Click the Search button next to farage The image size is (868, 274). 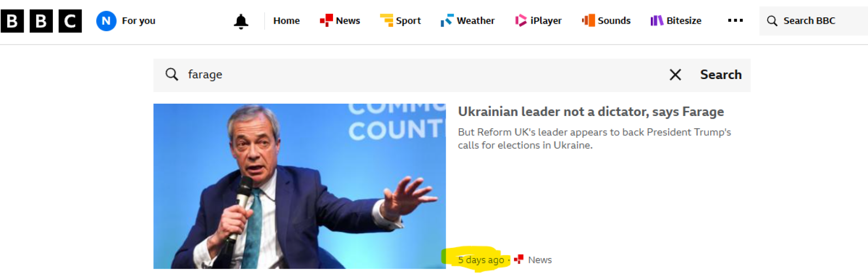(721, 75)
